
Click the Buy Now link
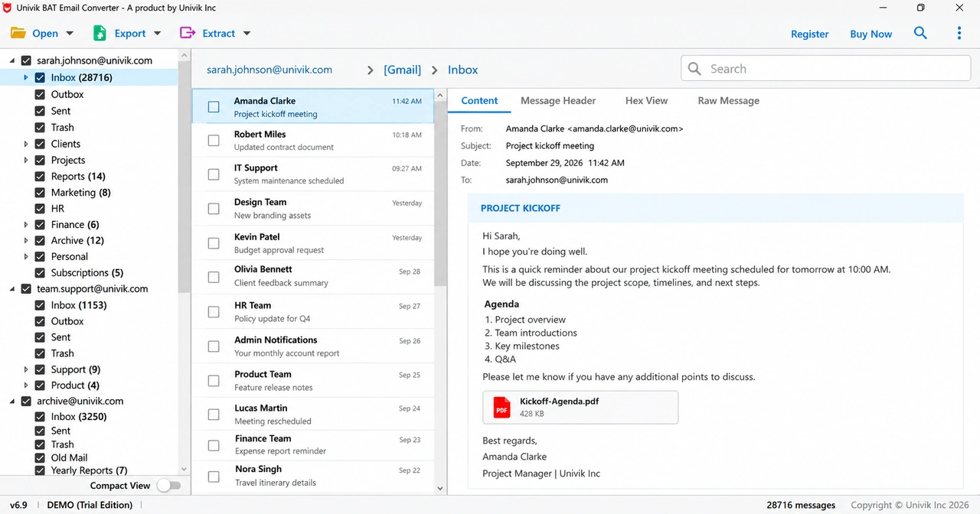point(871,34)
